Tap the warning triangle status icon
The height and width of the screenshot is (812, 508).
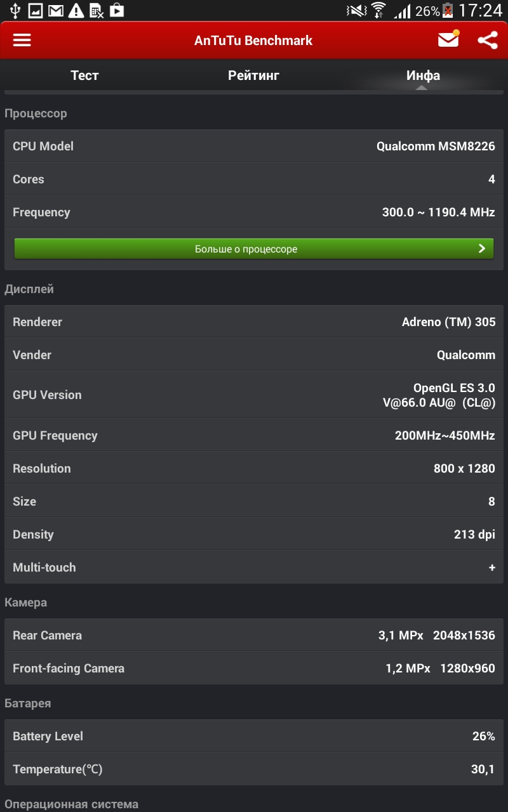(76, 11)
